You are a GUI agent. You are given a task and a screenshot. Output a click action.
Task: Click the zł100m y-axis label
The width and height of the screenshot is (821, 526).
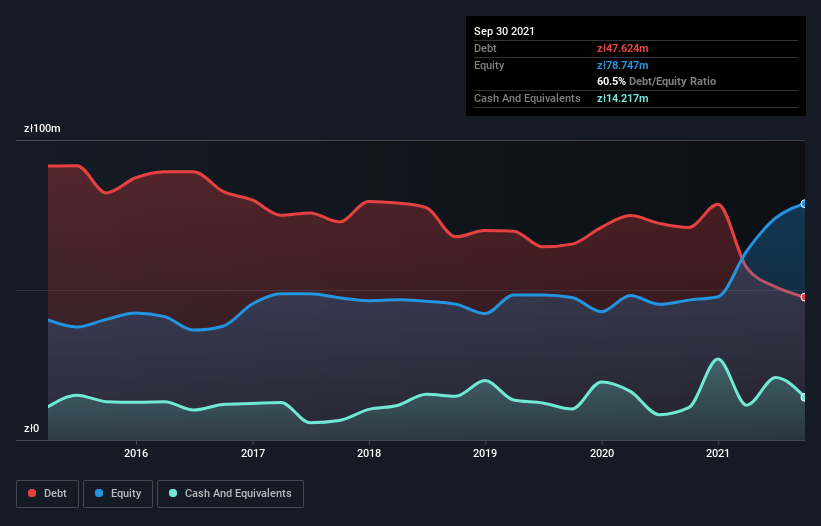tap(42, 128)
